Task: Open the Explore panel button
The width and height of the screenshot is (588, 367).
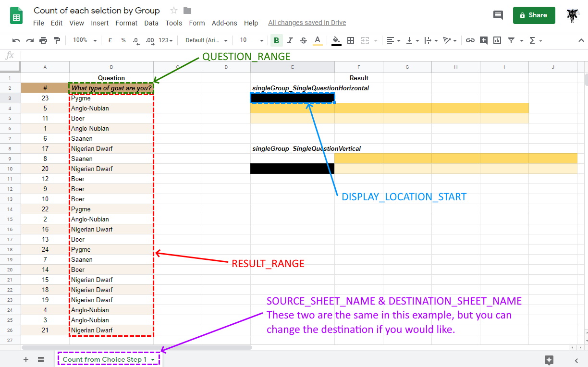Action: click(550, 360)
